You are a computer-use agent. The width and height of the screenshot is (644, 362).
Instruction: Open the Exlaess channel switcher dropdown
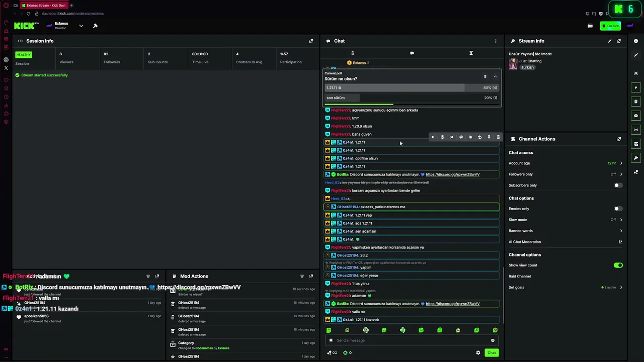tap(81, 26)
